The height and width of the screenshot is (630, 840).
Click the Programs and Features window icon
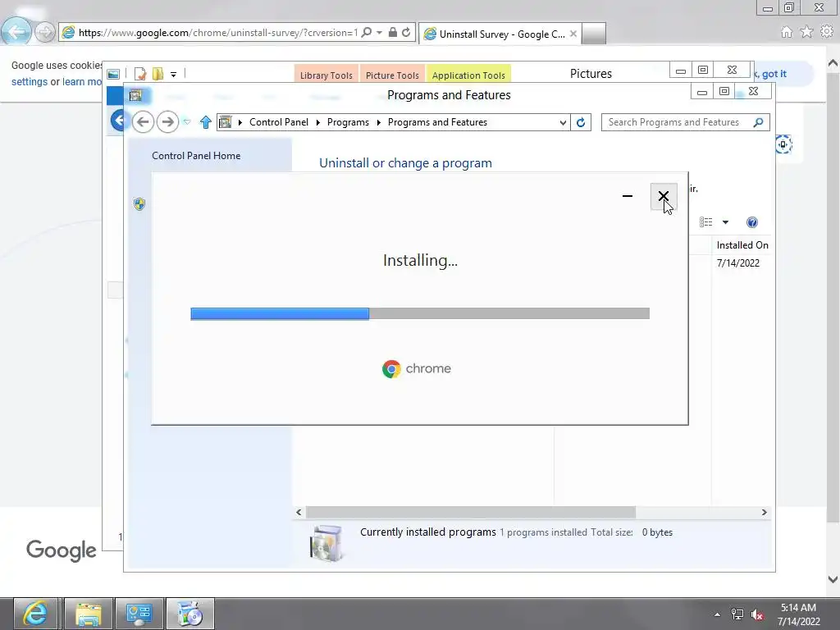click(x=135, y=95)
